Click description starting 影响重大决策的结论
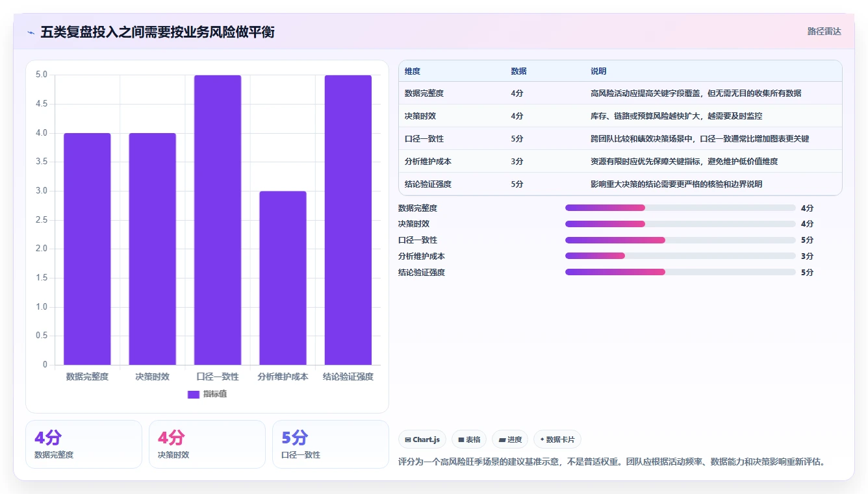The height and width of the screenshot is (494, 868). [676, 184]
